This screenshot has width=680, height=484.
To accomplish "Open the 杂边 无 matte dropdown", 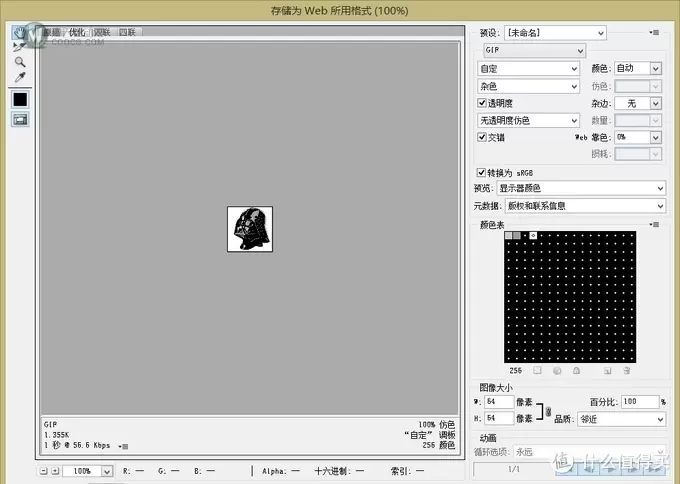I will pos(638,103).
